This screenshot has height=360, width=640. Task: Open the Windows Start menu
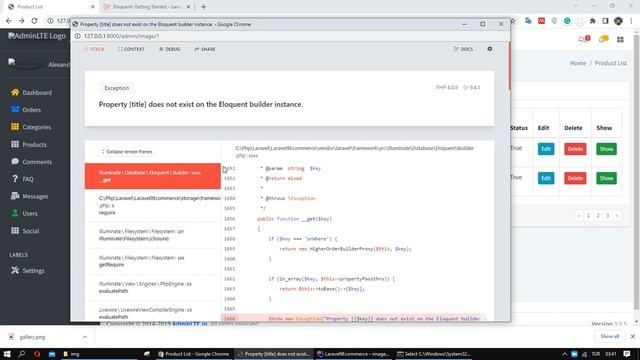(7, 354)
